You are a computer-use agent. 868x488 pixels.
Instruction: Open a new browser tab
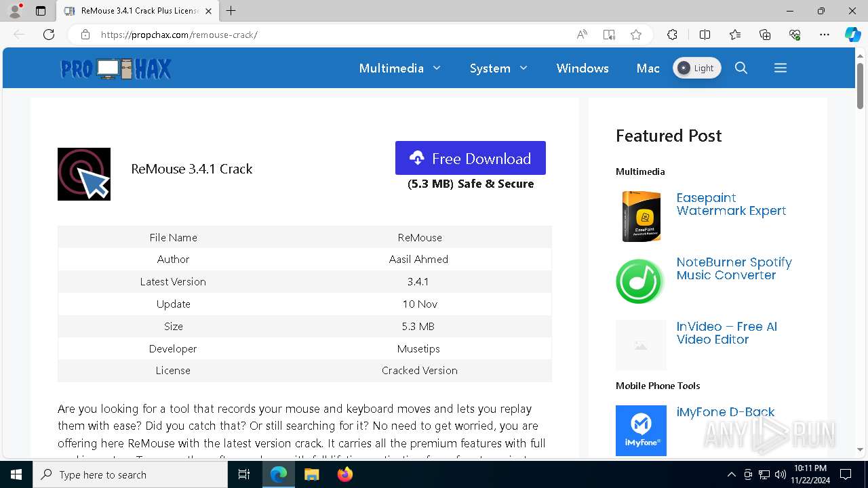(x=231, y=11)
